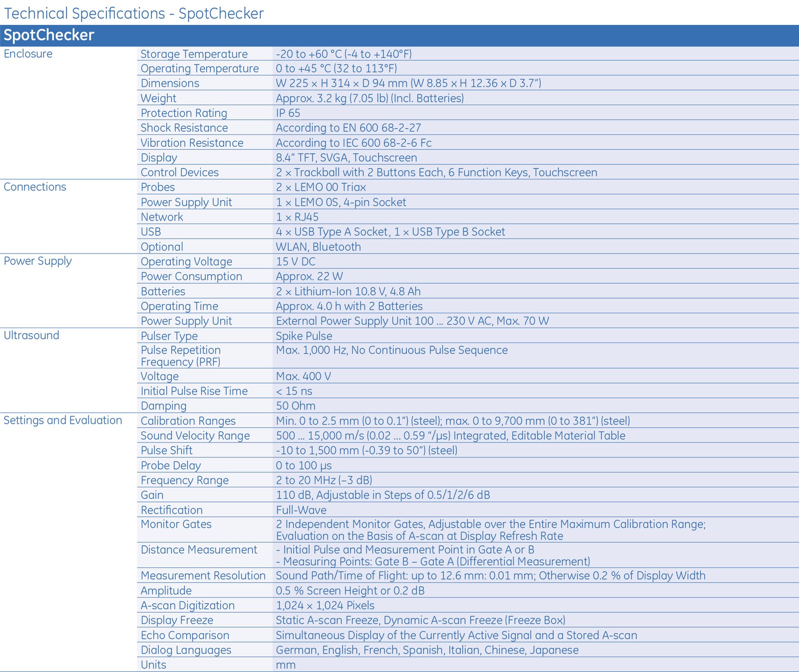Screen dimensions: 799x672
Task: Click the 'Operating Time' label
Action: pyautogui.click(x=179, y=307)
